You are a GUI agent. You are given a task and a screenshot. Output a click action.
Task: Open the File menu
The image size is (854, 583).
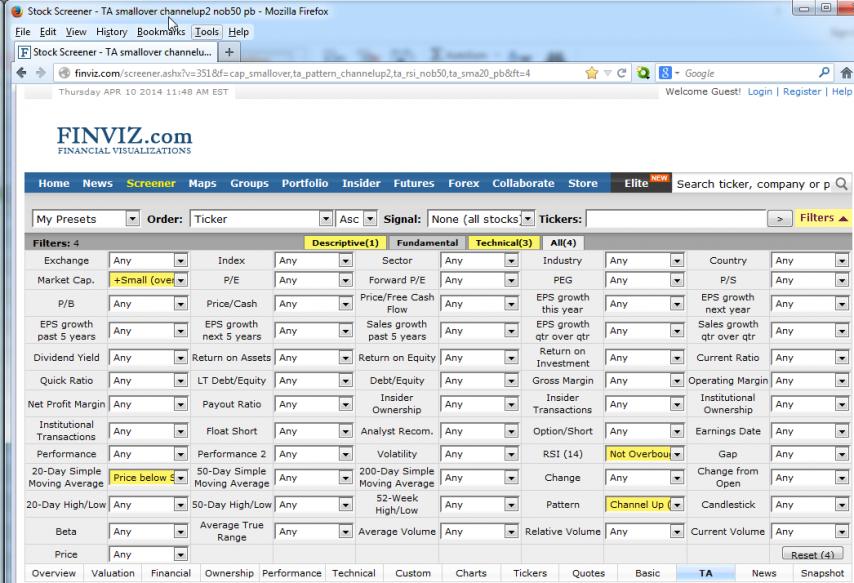point(22,32)
